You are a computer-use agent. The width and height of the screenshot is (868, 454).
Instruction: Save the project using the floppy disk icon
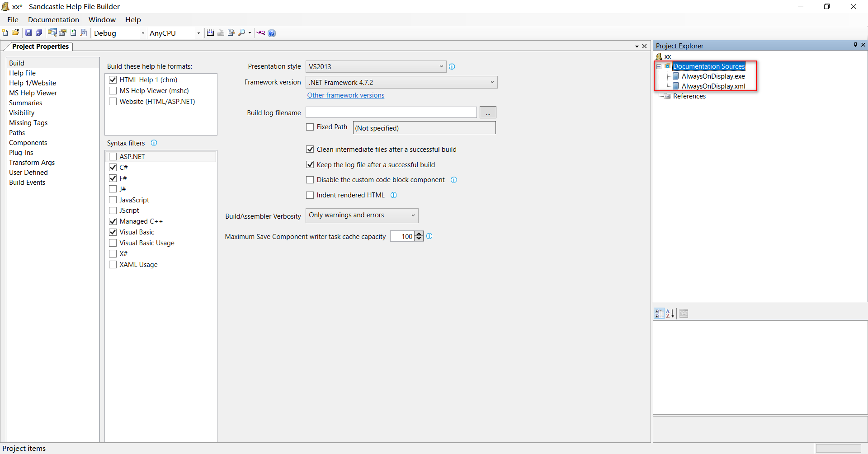[x=28, y=33]
